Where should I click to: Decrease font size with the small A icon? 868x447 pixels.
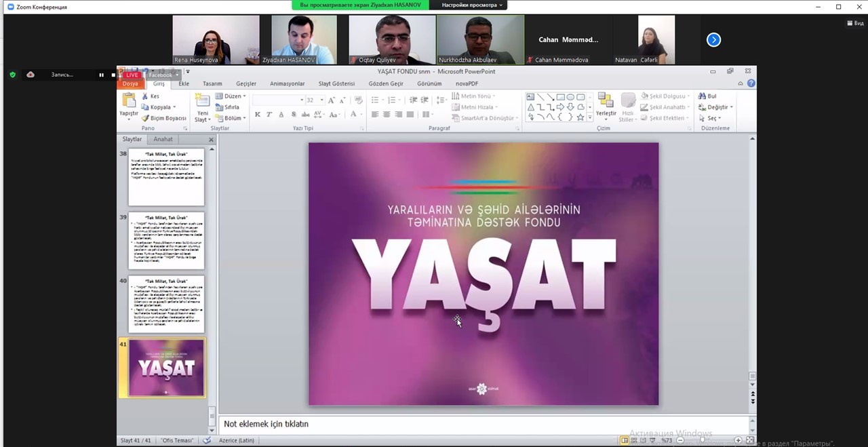click(342, 100)
